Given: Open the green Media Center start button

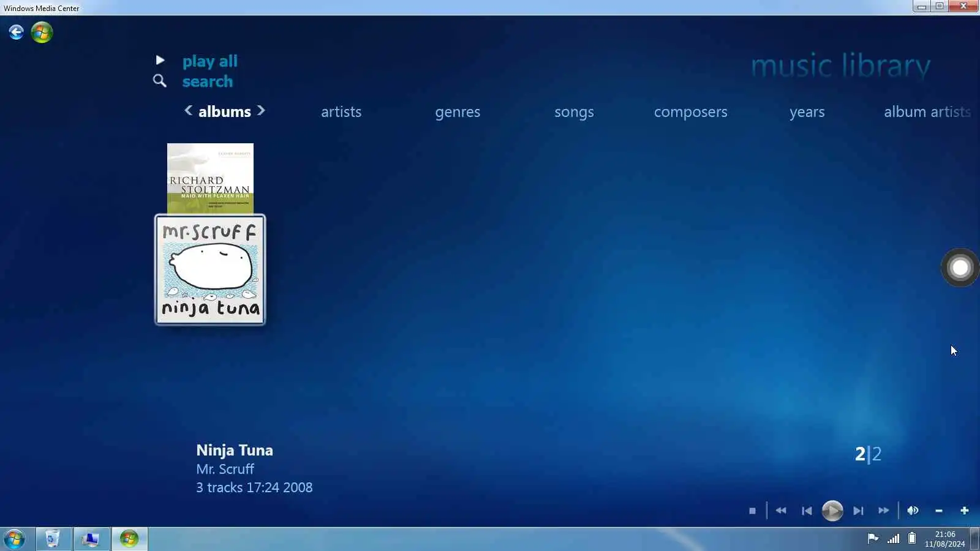Looking at the screenshot, I should point(42,32).
